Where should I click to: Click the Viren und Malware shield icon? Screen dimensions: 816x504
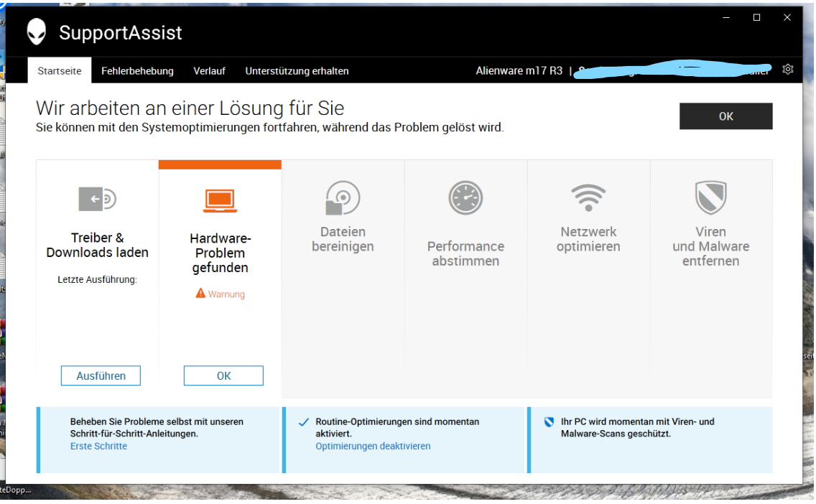pyautogui.click(x=710, y=197)
